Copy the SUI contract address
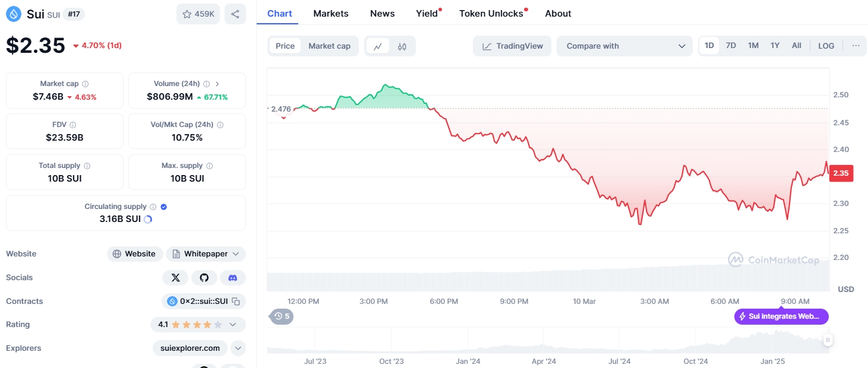This screenshot has width=868, height=368. (x=236, y=302)
